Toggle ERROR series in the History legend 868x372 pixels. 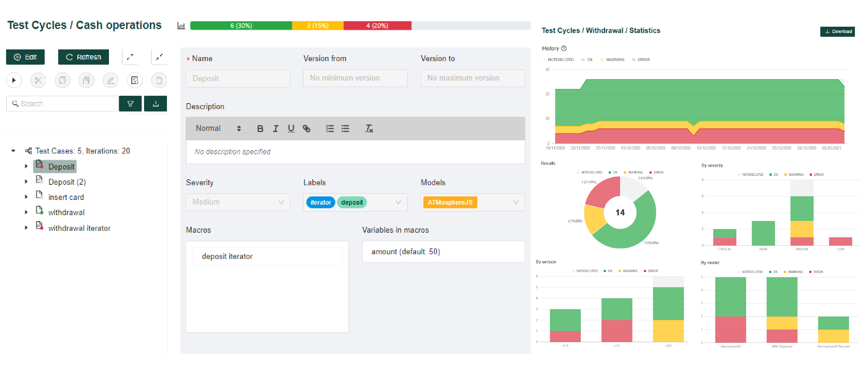[641, 60]
